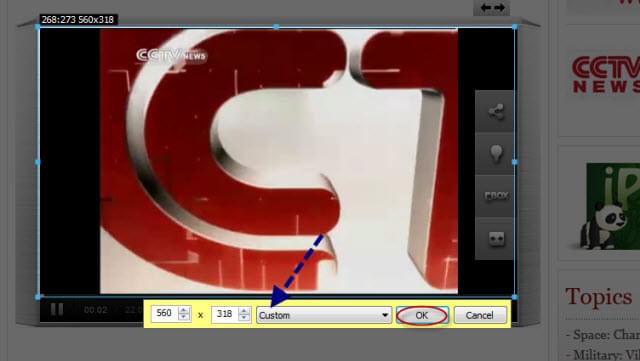The width and height of the screenshot is (640, 361).
Task: Click the left-middle selection handle
Action: pyautogui.click(x=38, y=162)
